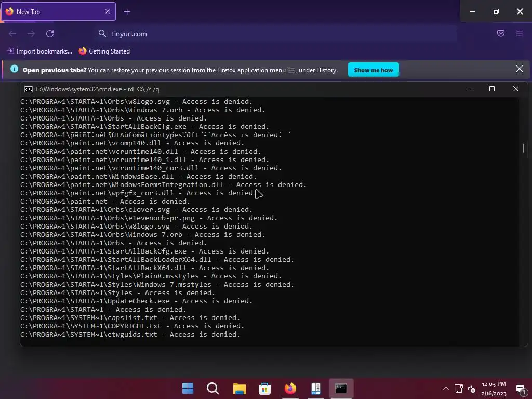Click the line with Plain8.msstyles

(151, 276)
